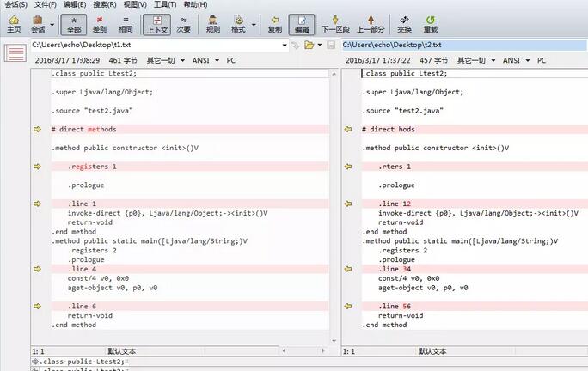Click copy-to-right arrow beside '.registers 1'
This screenshot has height=371, width=588.
pos(37,167)
